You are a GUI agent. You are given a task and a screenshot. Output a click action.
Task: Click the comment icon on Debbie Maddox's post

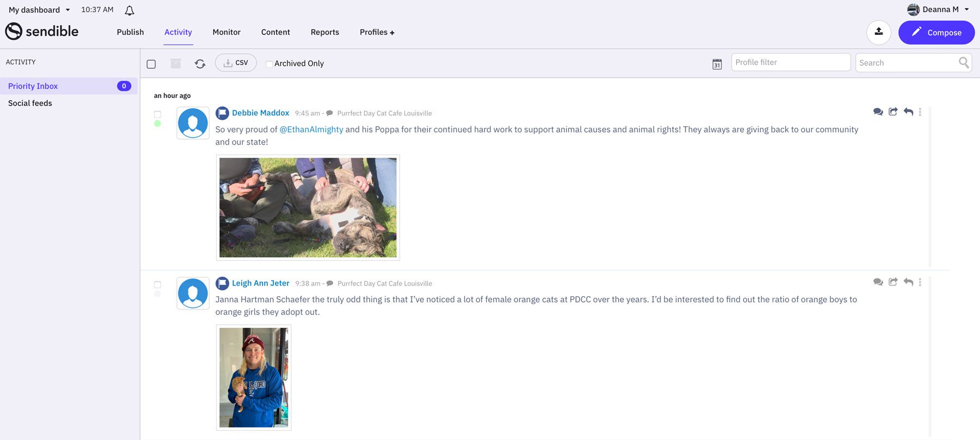click(x=878, y=112)
